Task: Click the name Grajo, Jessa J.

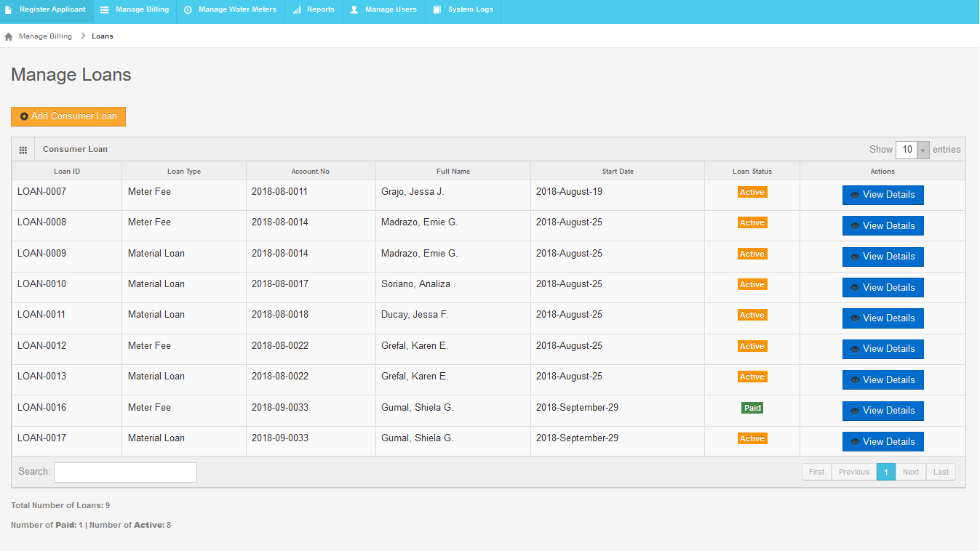Action: (413, 191)
